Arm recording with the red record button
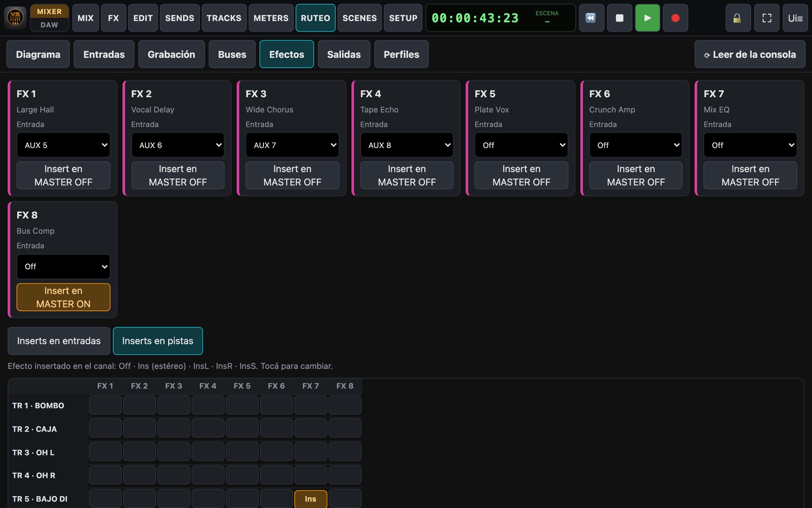 (x=675, y=18)
